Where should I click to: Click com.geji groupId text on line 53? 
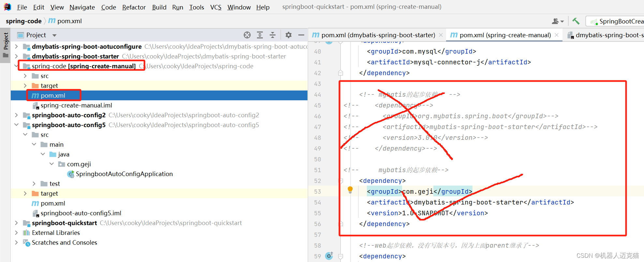[x=418, y=192]
